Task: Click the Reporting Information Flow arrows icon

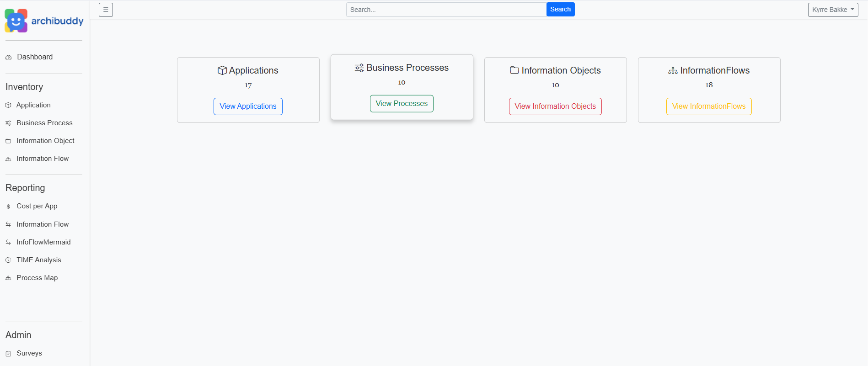Action: click(8, 224)
